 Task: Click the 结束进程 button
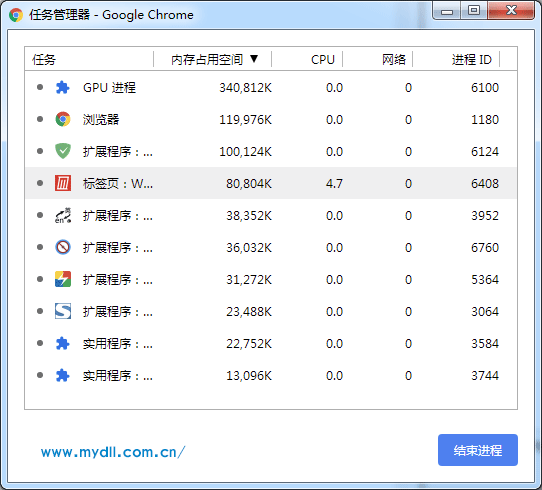(x=478, y=450)
